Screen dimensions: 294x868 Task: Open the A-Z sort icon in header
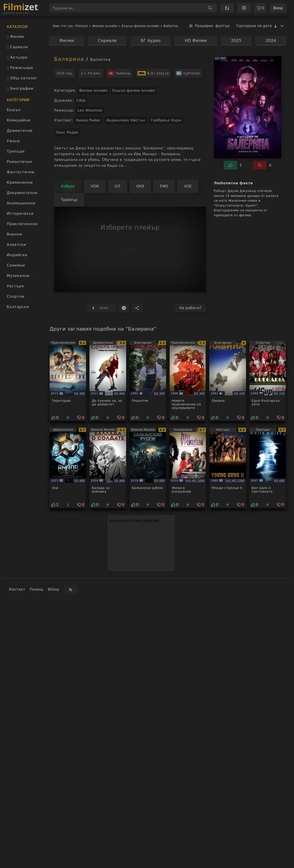point(227,8)
